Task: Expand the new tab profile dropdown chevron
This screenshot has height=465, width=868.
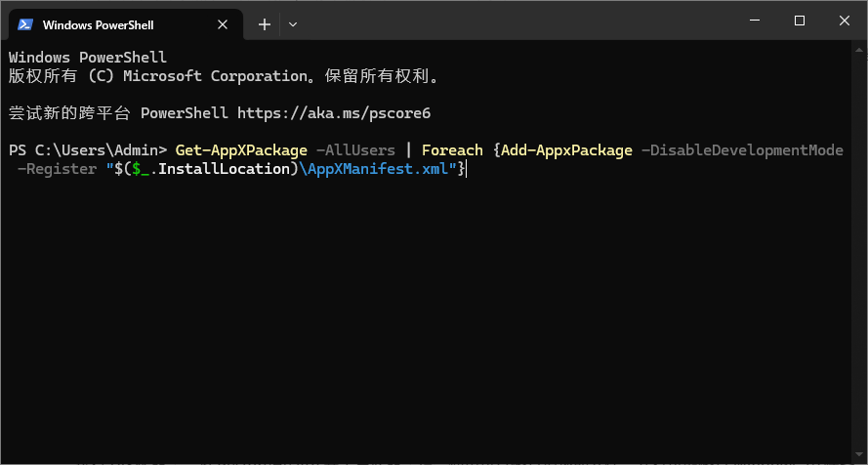Action: pyautogui.click(x=293, y=24)
